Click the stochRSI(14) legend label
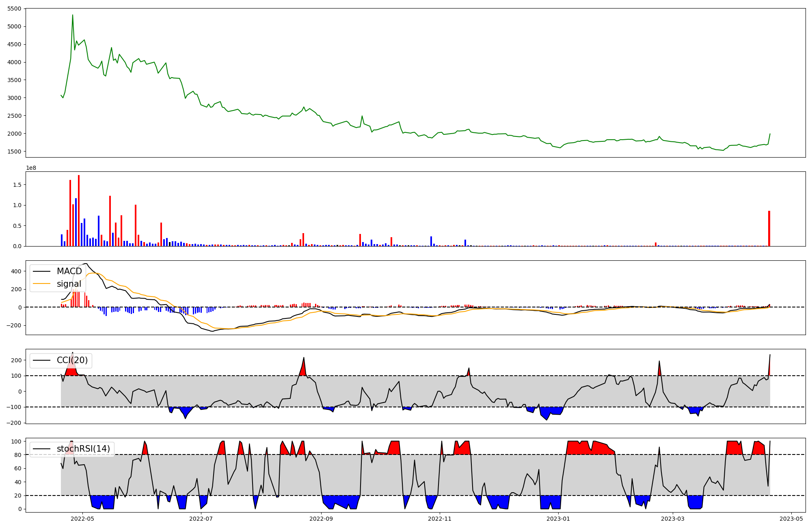The width and height of the screenshot is (812, 528). [x=84, y=449]
